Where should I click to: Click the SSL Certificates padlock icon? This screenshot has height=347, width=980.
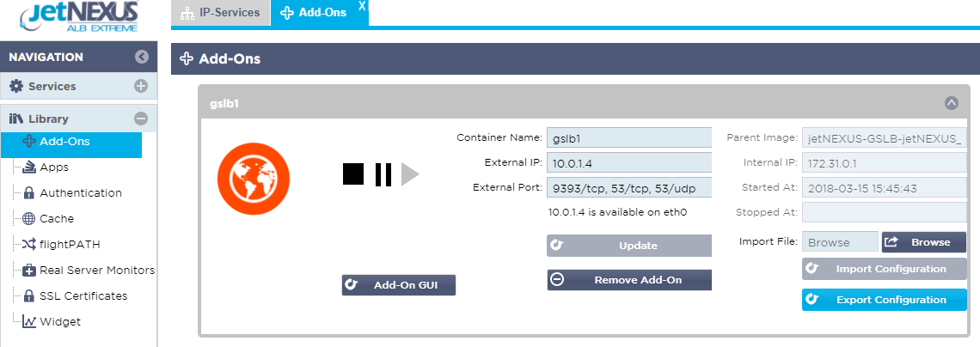coord(28,295)
